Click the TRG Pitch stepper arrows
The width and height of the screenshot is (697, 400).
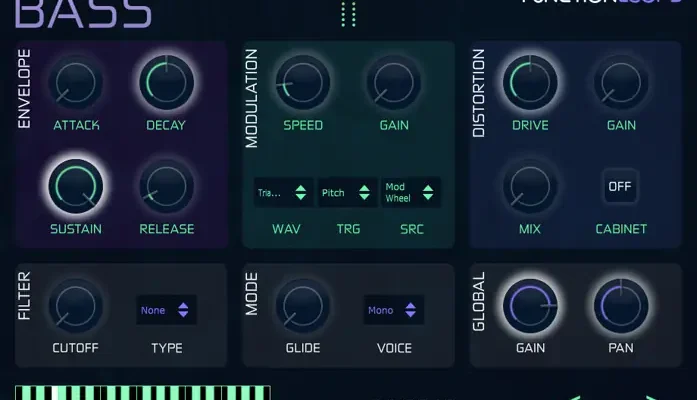coord(365,192)
